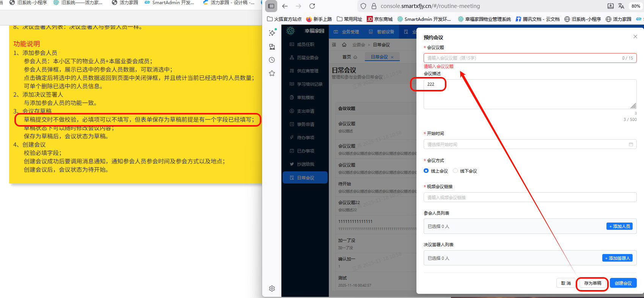Open 抄送给我 sidebar menu item

point(305,164)
